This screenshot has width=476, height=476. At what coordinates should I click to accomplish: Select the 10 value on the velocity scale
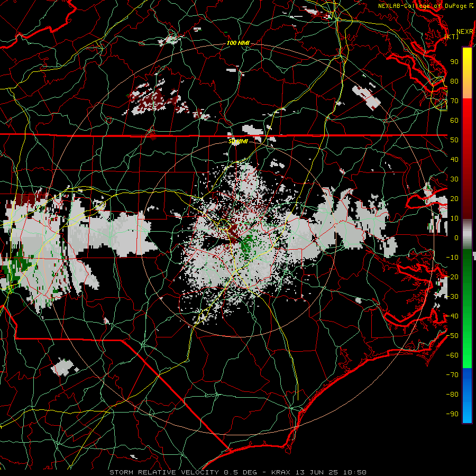pyautogui.click(x=454, y=218)
